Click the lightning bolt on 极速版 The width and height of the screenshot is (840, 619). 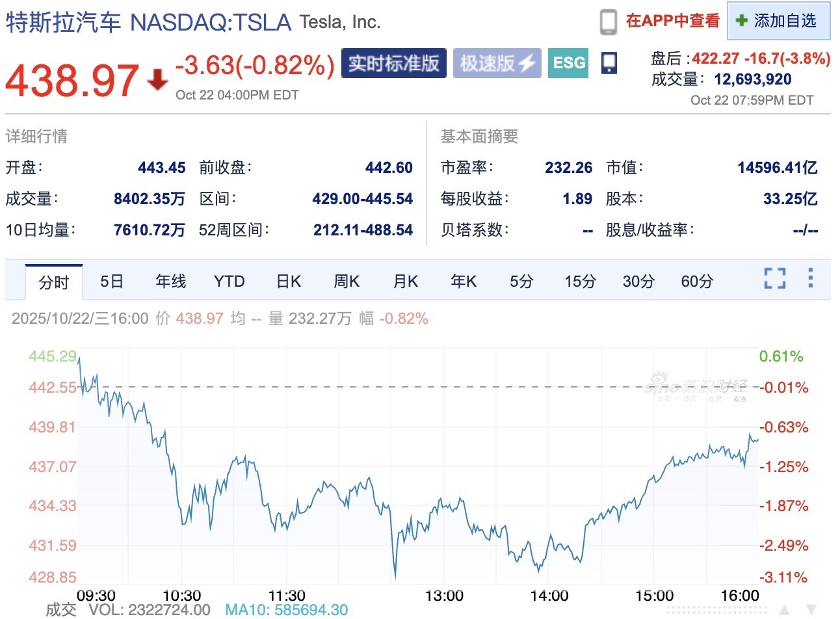pyautogui.click(x=527, y=63)
